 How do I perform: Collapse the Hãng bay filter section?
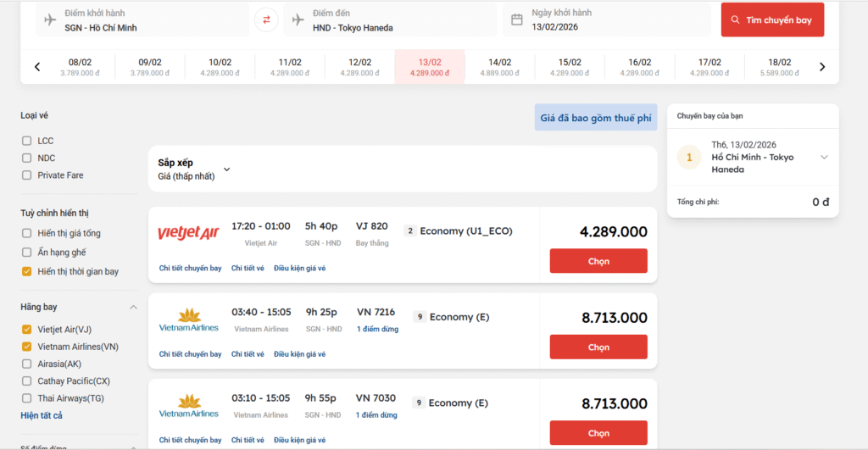[x=133, y=307]
